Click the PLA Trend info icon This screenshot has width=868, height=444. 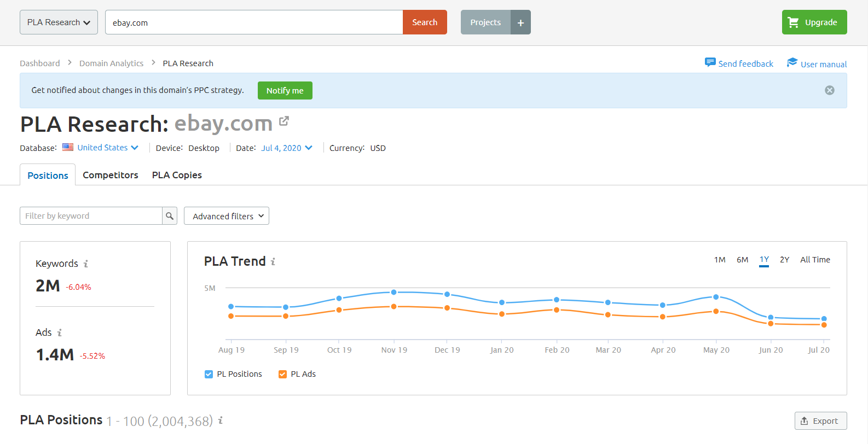click(273, 262)
